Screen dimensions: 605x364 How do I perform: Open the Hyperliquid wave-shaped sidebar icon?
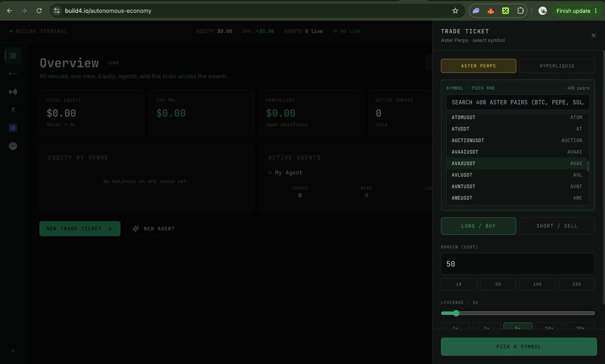(x=13, y=92)
